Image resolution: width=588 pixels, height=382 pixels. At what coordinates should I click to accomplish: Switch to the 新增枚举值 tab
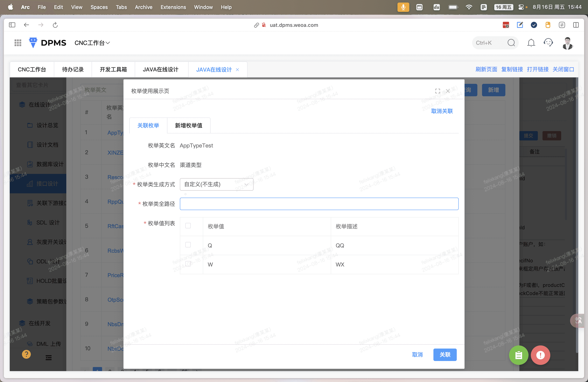pos(189,125)
